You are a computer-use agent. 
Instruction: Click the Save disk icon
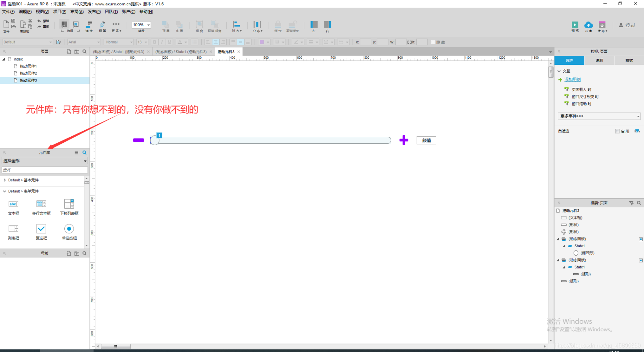13,21
